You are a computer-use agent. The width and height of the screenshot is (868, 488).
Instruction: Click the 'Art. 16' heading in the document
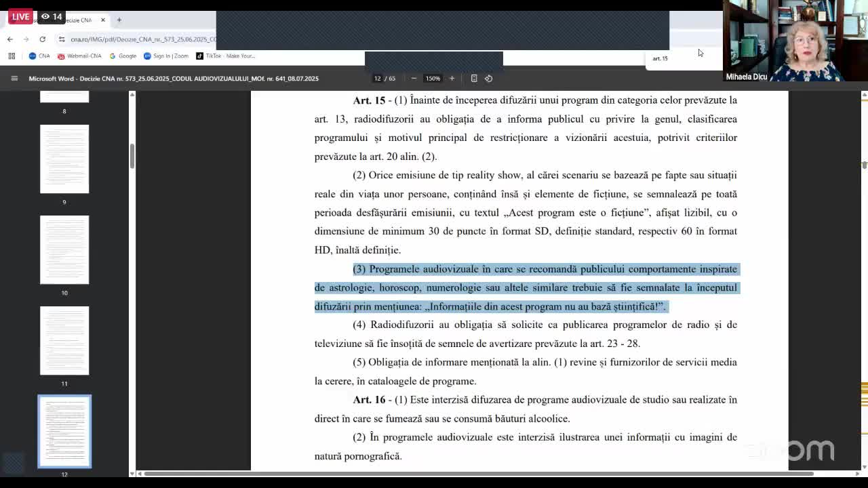[369, 400]
